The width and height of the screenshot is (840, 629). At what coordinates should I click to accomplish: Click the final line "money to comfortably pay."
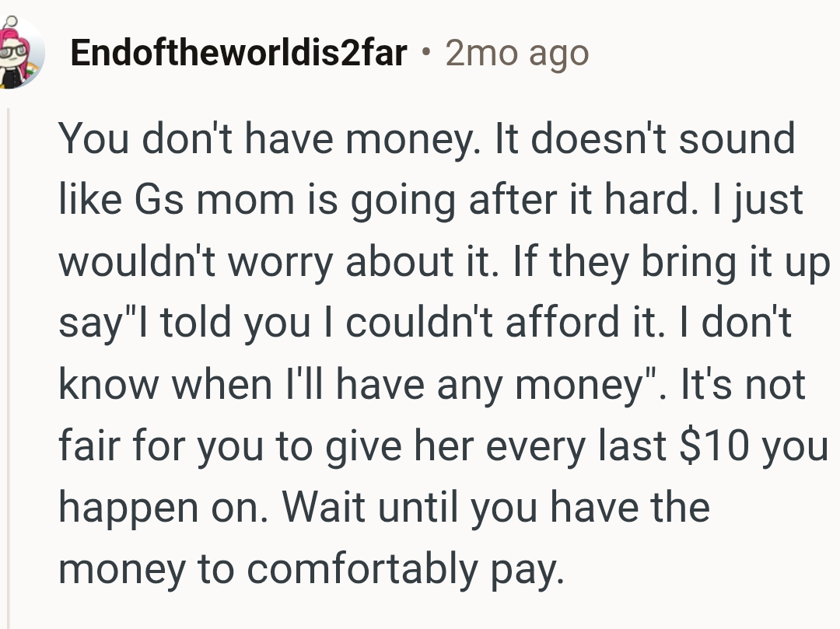310,569
